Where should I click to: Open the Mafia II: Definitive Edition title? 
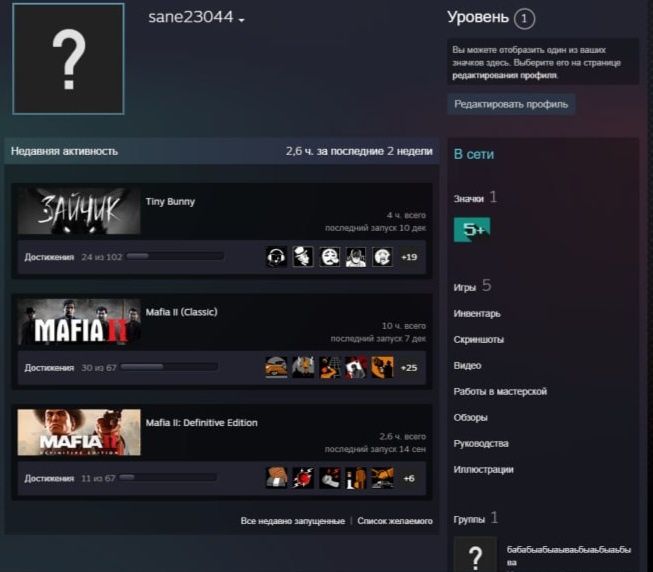pos(202,423)
